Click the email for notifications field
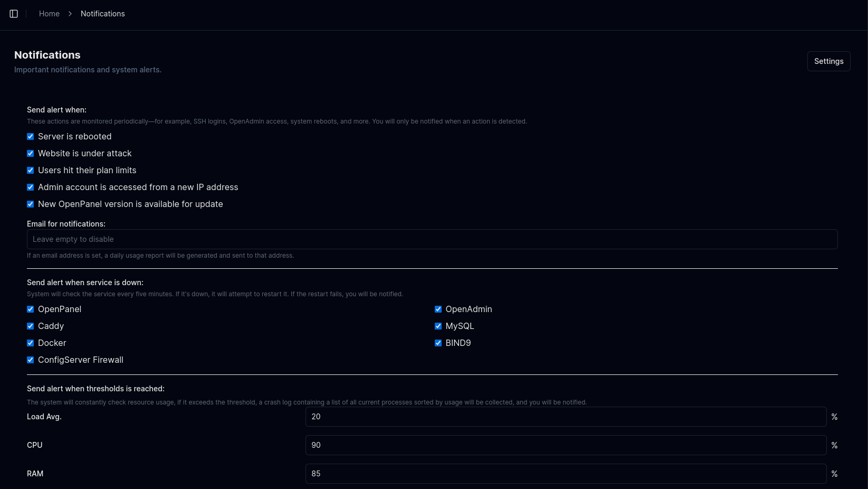Screen dimensions: 868x489 point(432,239)
